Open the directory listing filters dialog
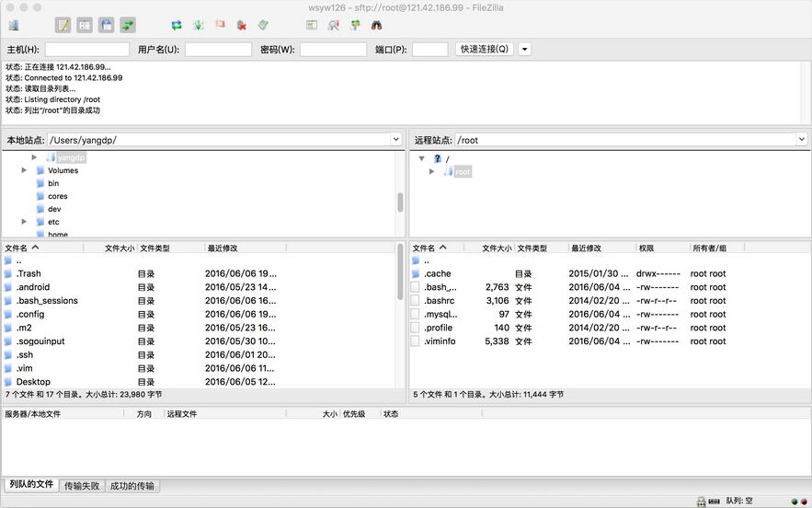This screenshot has height=508, width=812. [312, 25]
